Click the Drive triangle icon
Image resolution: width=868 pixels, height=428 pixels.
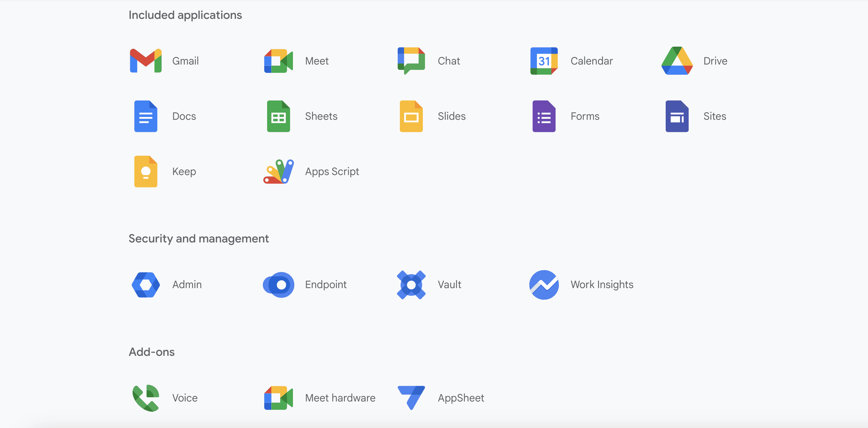(x=677, y=61)
